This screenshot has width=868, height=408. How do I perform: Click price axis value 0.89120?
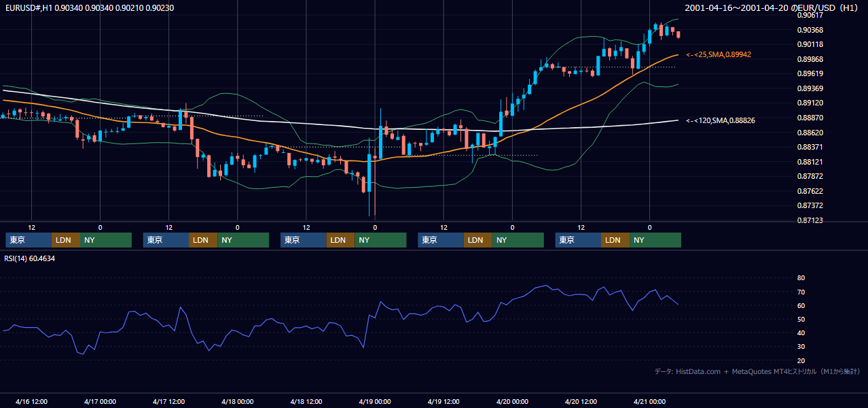810,103
